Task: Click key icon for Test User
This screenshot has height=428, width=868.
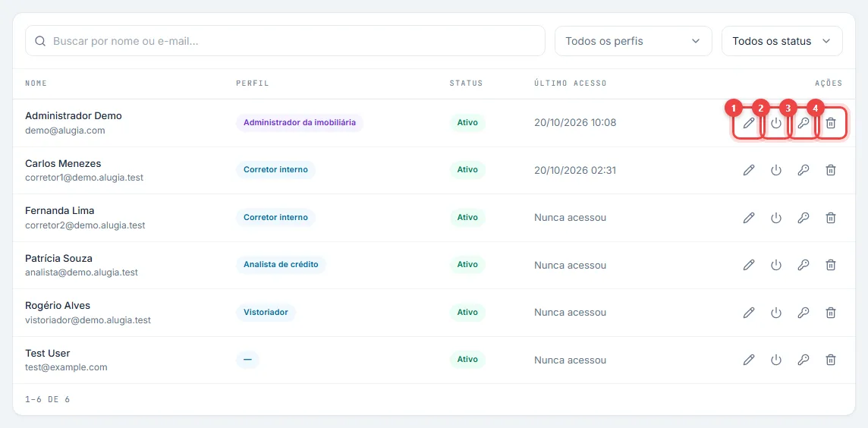Action: click(x=804, y=360)
